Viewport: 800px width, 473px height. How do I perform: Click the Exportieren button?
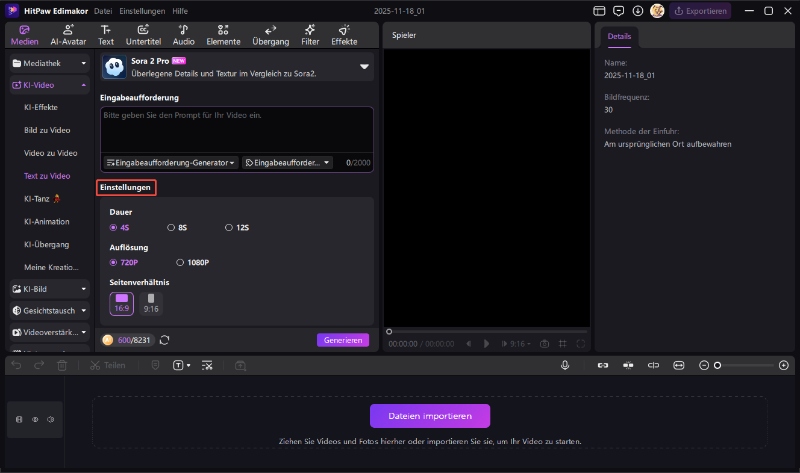tap(701, 11)
